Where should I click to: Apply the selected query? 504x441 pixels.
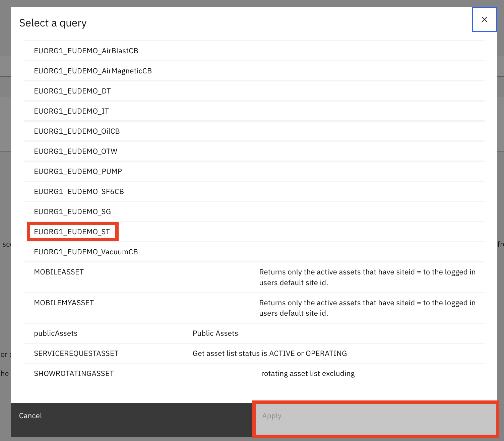point(376,419)
